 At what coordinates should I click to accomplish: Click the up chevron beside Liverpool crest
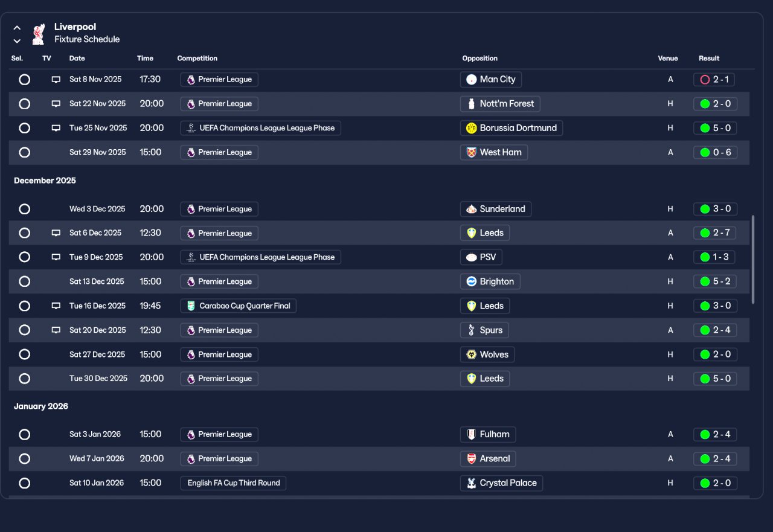click(x=17, y=28)
